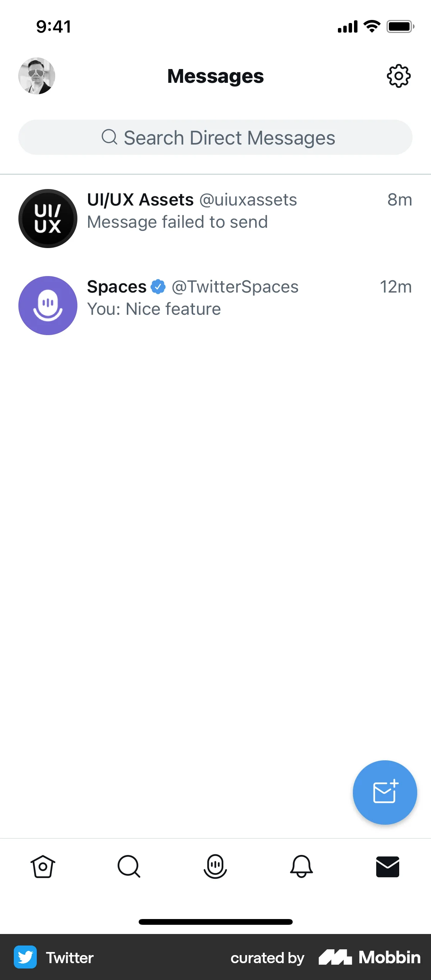Screen dimensions: 431x980
Task: Open the Notifications bell tab
Action: click(x=302, y=867)
